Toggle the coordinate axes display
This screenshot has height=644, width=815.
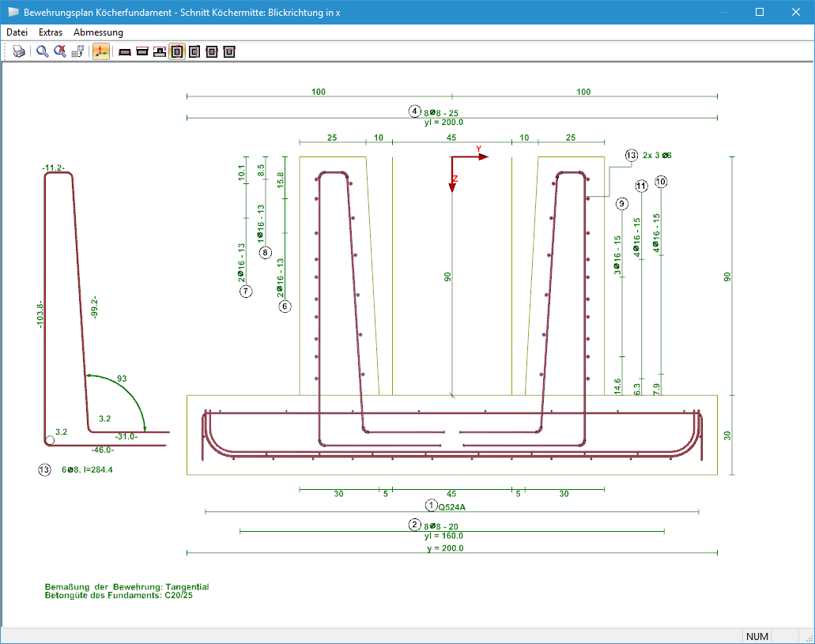coord(101,51)
